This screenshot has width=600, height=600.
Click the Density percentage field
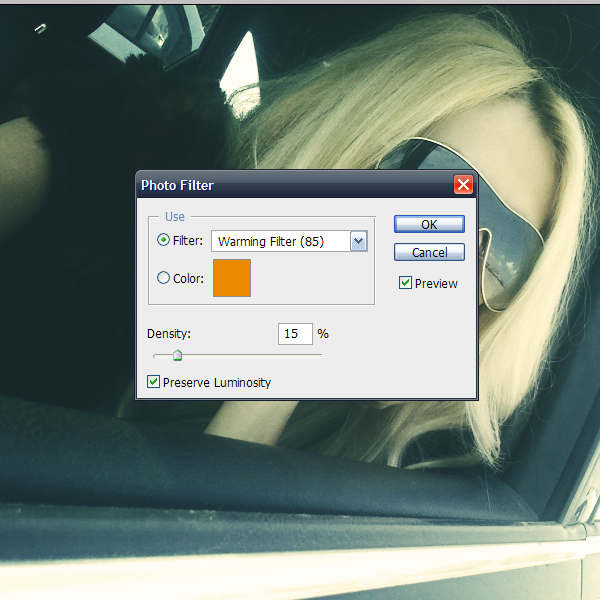(295, 334)
